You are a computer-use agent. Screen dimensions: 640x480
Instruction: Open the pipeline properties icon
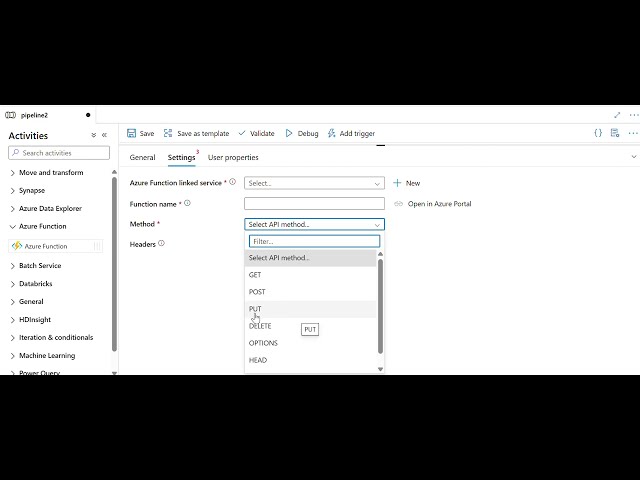pos(615,133)
